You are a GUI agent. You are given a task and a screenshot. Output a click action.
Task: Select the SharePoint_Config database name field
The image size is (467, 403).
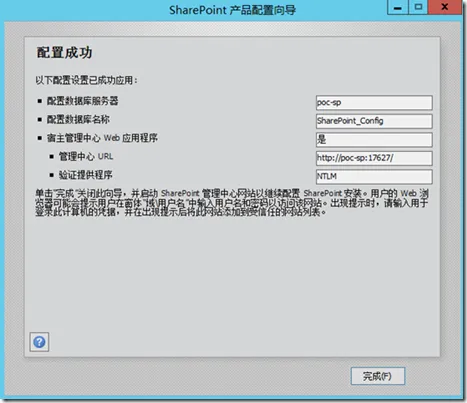tap(374, 121)
